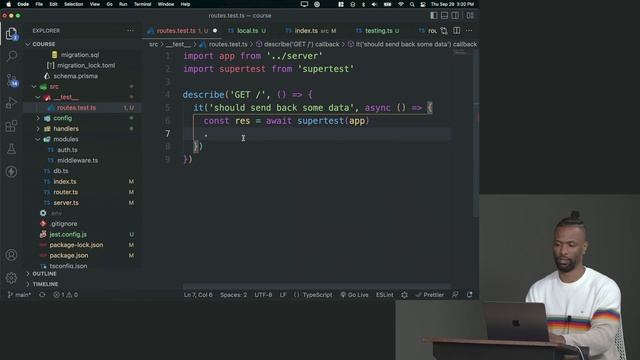The image size is (640, 360).
Task: Click the Prettier status item
Action: click(429, 295)
